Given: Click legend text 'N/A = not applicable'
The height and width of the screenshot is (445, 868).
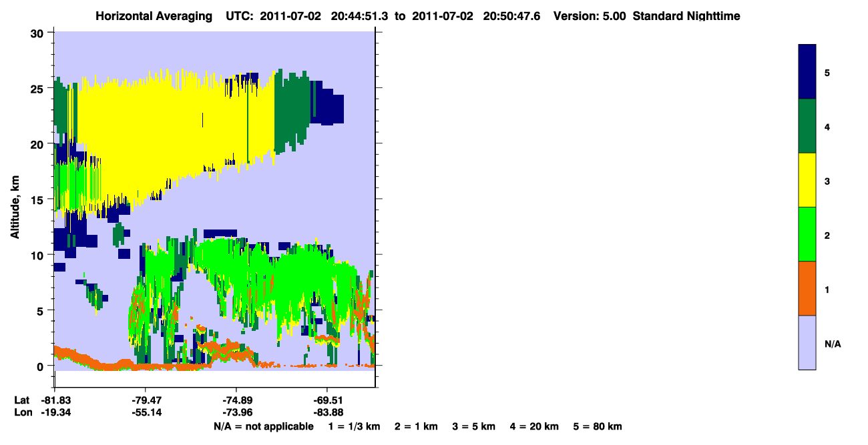Looking at the screenshot, I should click(263, 426).
